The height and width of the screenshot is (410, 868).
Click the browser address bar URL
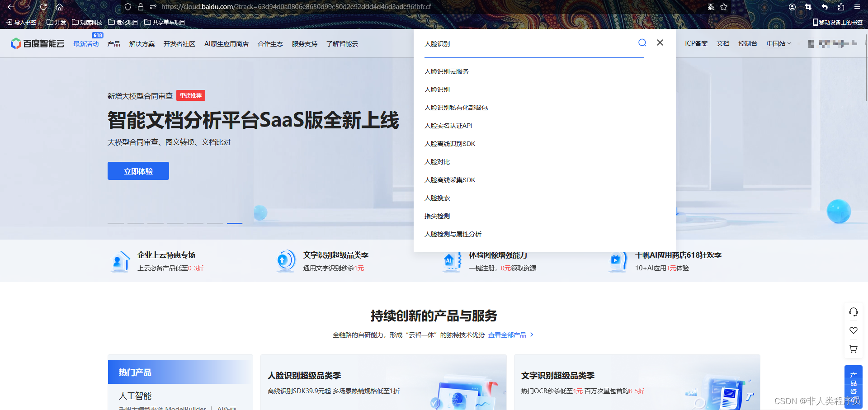[296, 7]
